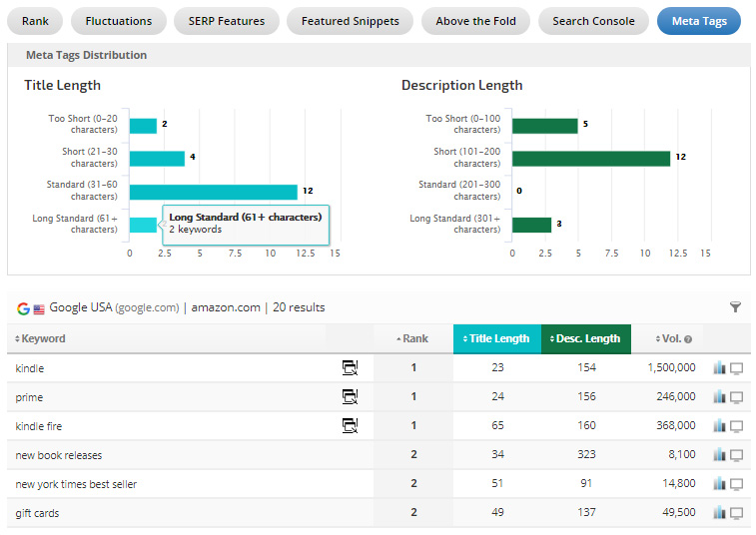Open SERP snapshot icon for kindle fire

point(350,426)
